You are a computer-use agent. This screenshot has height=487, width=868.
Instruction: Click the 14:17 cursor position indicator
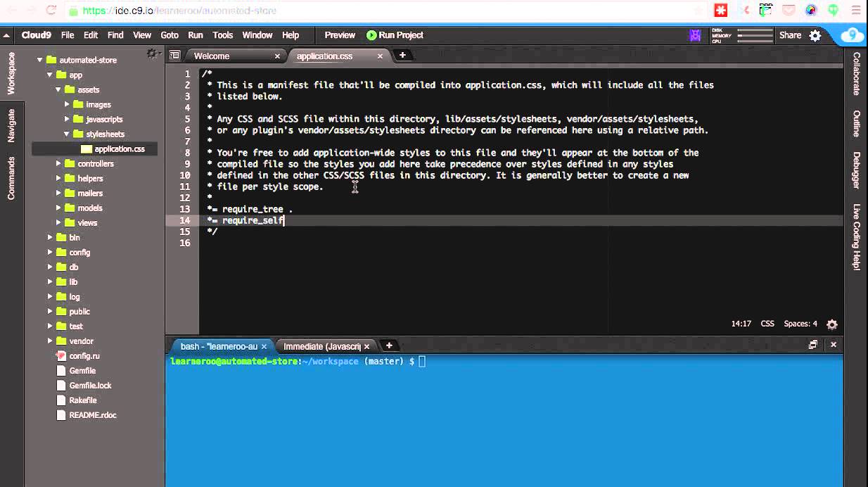(x=741, y=324)
